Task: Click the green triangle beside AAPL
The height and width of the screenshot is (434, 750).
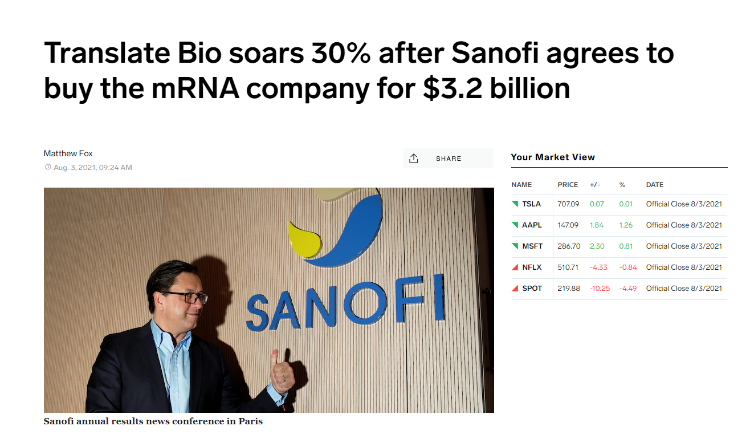Action: pos(515,225)
